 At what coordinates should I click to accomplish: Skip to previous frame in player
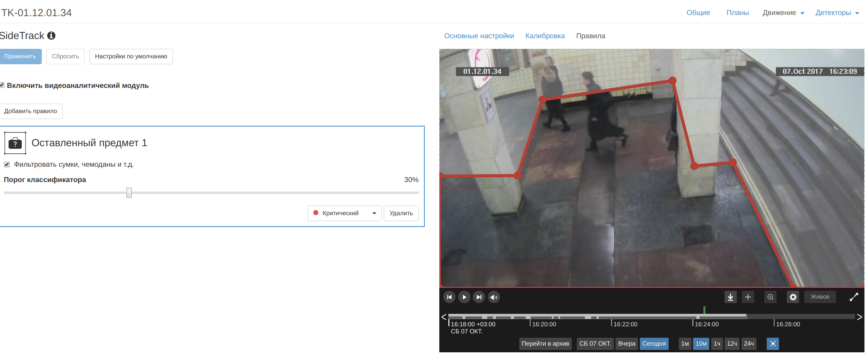coord(449,297)
